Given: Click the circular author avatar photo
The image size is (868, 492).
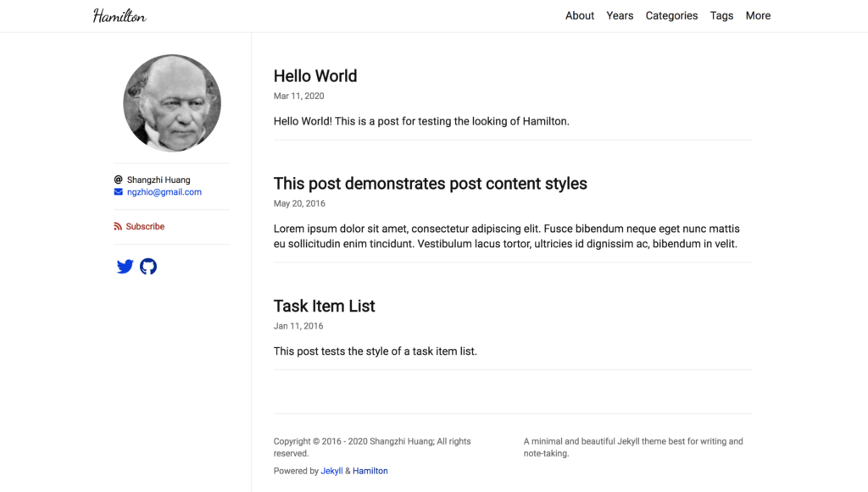Looking at the screenshot, I should click(x=172, y=103).
